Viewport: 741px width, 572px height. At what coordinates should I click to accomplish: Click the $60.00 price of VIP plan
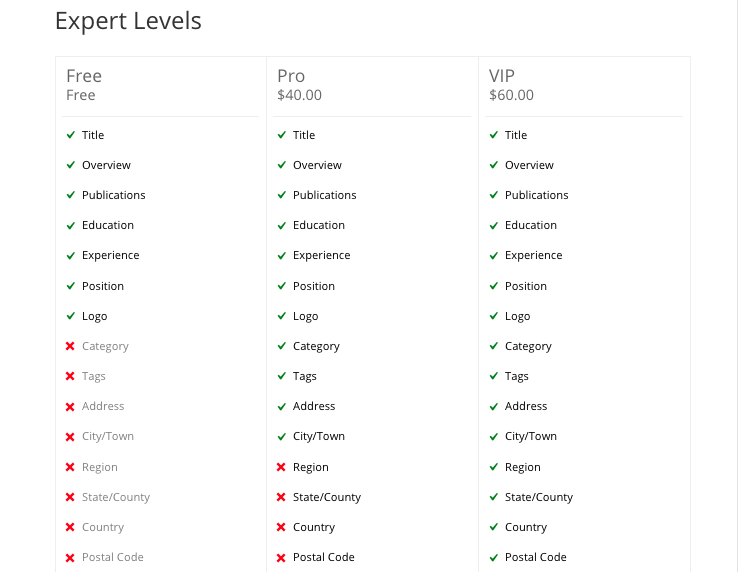pos(511,96)
